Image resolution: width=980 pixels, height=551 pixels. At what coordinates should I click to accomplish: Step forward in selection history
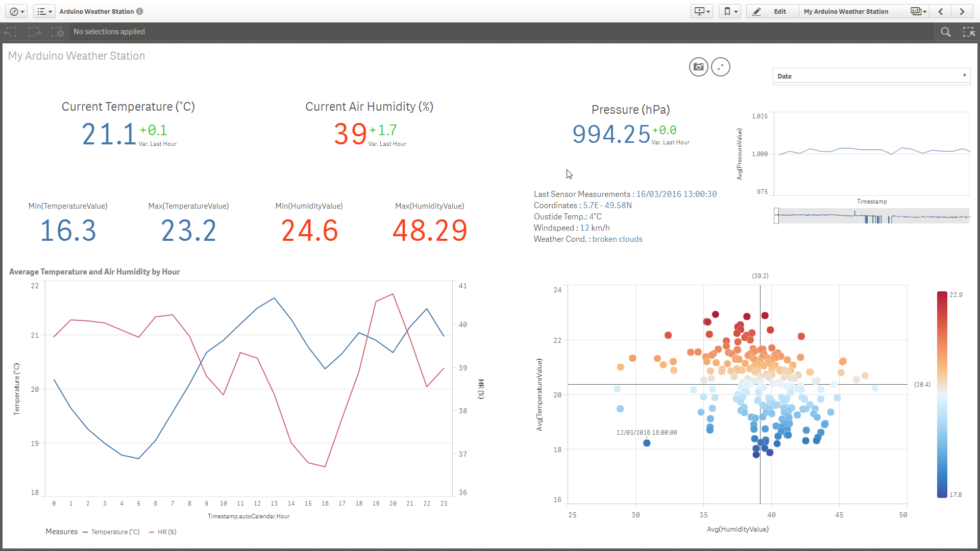34,32
